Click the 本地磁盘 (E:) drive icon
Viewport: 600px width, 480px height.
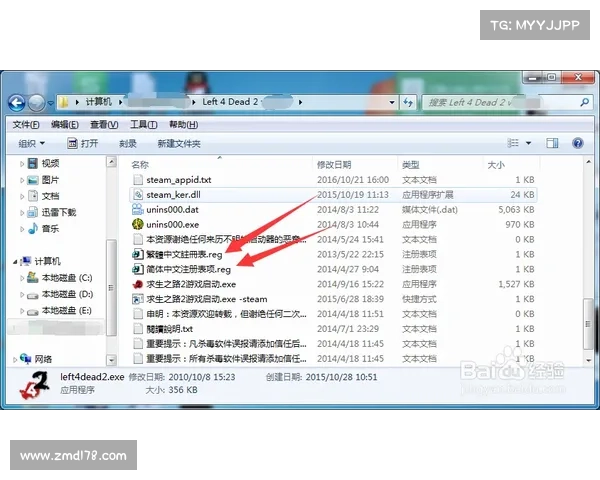pos(33,311)
